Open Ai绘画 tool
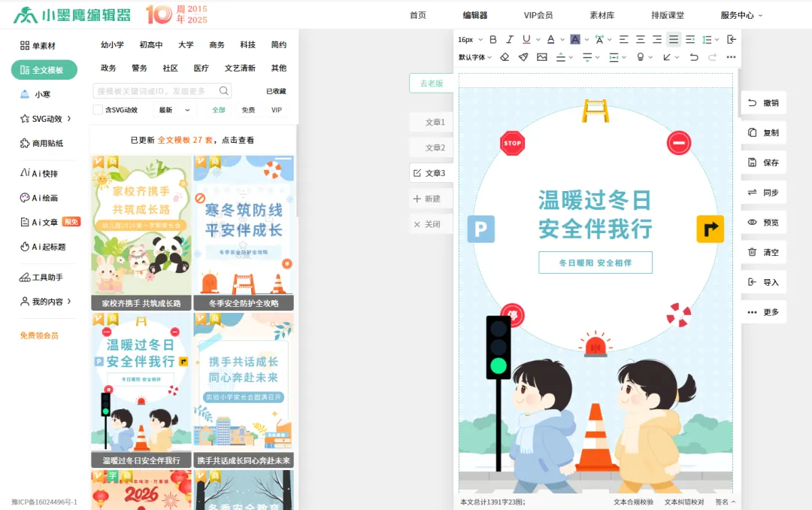Image resolution: width=812 pixels, height=510 pixels. (x=39, y=198)
